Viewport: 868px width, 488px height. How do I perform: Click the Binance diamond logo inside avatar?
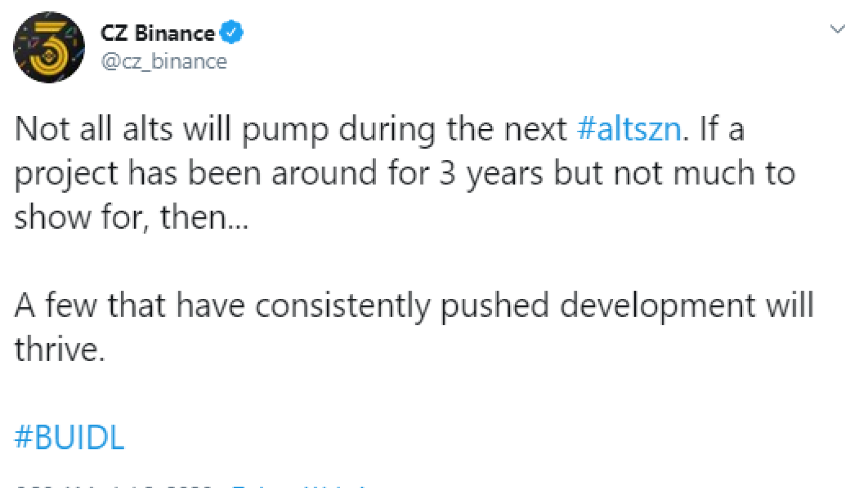coord(48,55)
